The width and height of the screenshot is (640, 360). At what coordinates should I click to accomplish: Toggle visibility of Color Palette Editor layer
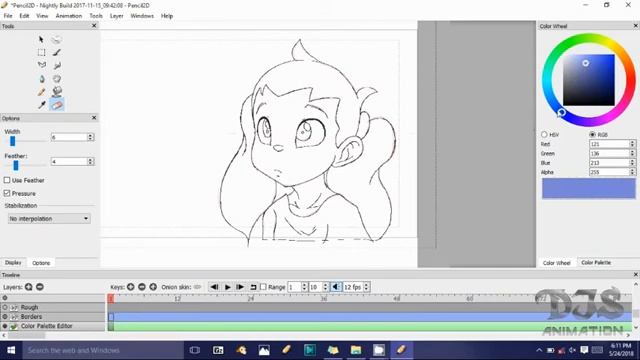(x=5, y=326)
